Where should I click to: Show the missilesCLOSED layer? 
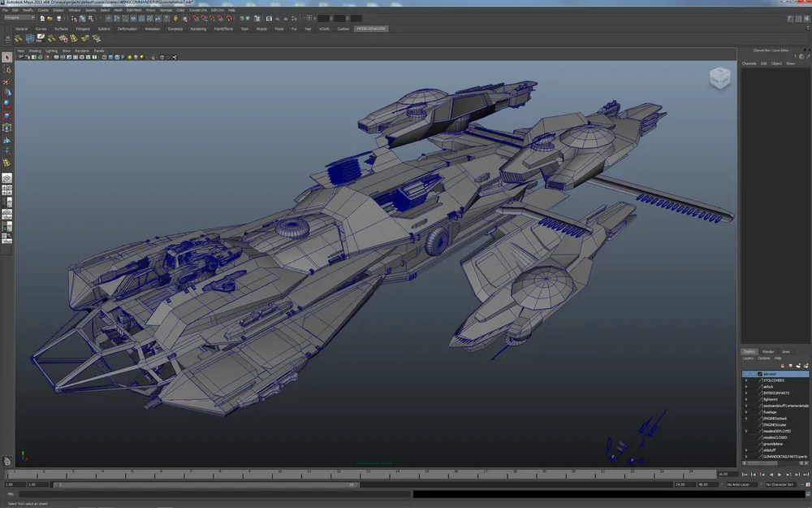click(x=746, y=437)
